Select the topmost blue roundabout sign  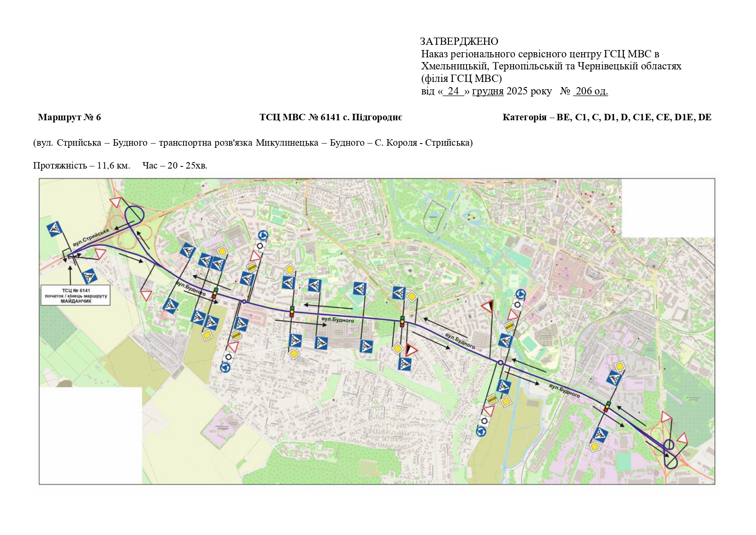pos(263,235)
